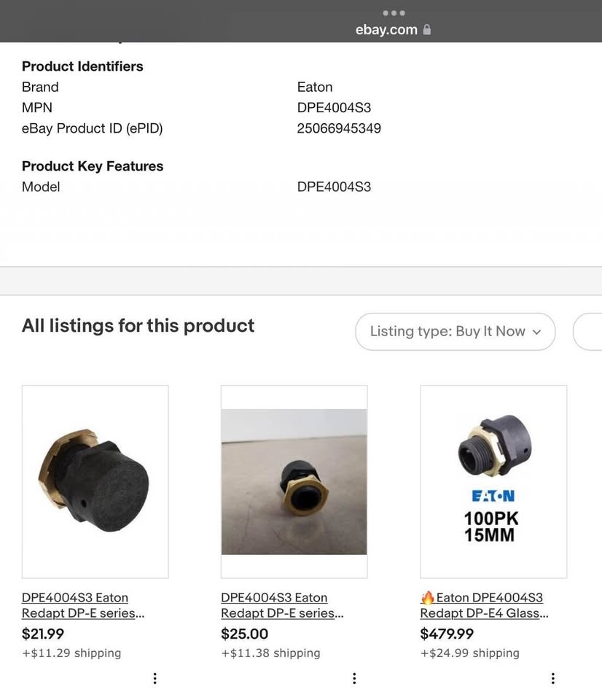Click the chevron arrow in Listing type filter

tap(537, 332)
